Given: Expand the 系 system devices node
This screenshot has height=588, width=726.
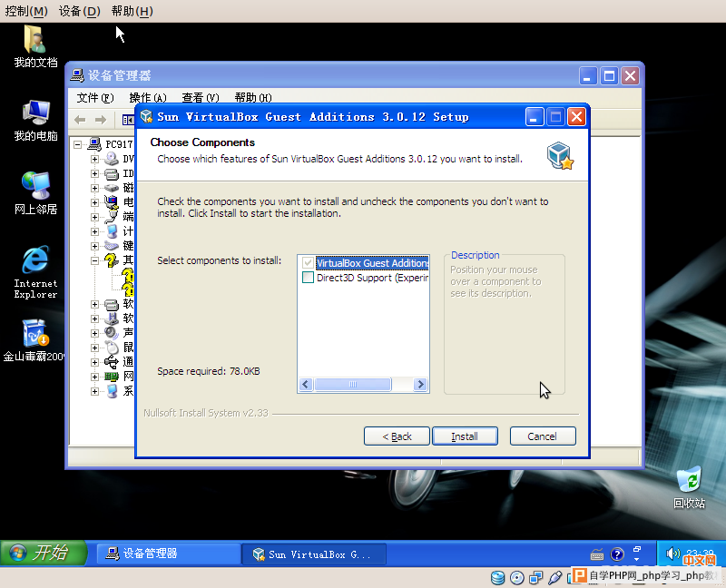Looking at the screenshot, I should (94, 391).
